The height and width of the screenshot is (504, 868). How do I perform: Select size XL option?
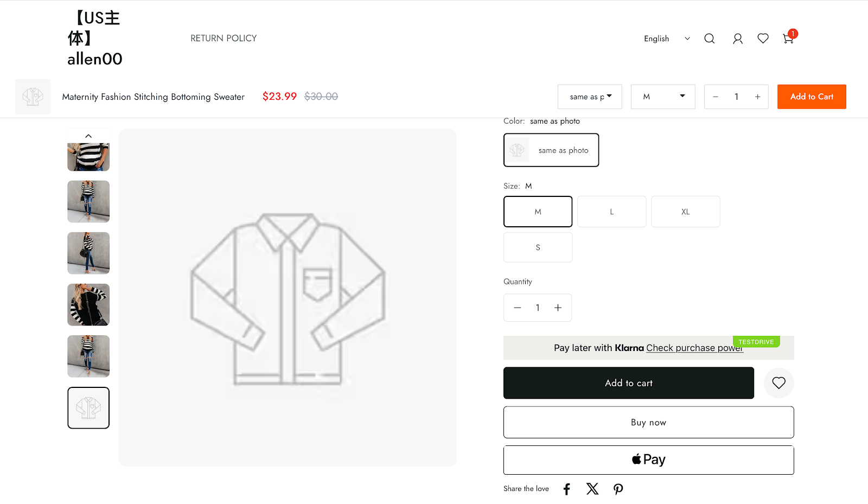[x=685, y=212]
